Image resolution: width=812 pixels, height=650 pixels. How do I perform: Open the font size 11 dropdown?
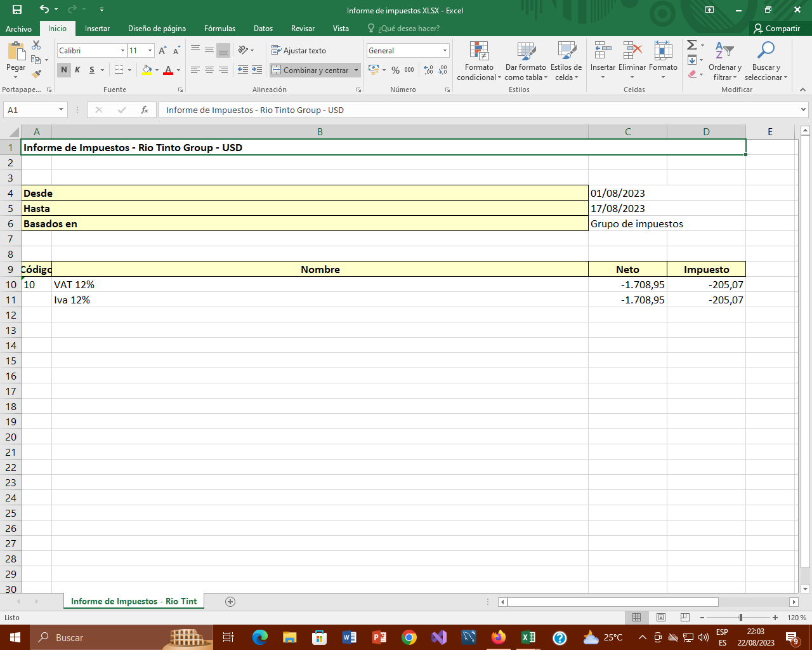click(x=150, y=51)
